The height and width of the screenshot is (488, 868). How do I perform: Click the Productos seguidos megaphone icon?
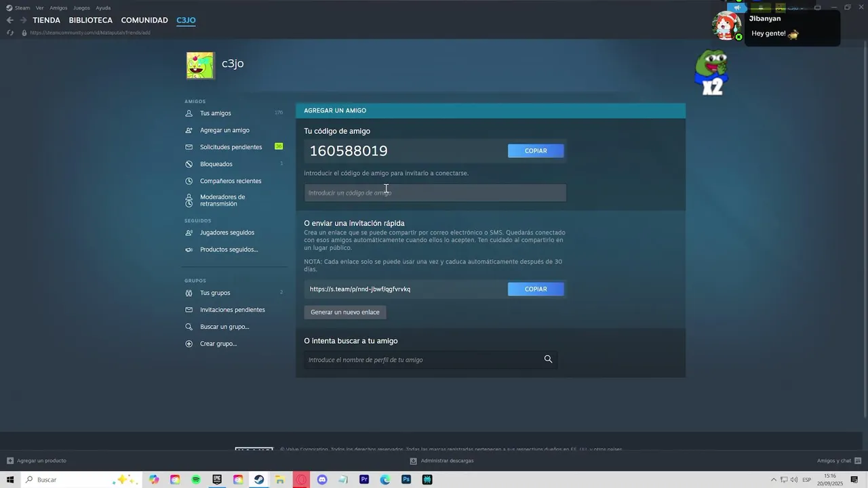(x=189, y=249)
